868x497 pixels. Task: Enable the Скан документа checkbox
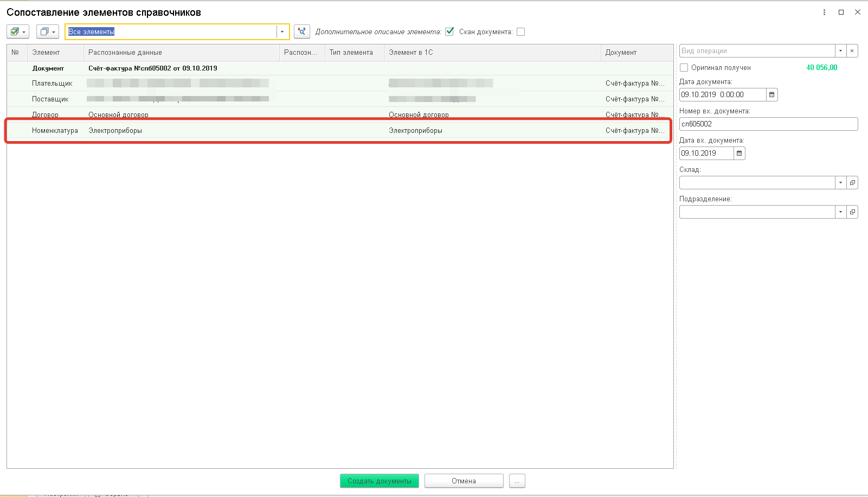(520, 31)
